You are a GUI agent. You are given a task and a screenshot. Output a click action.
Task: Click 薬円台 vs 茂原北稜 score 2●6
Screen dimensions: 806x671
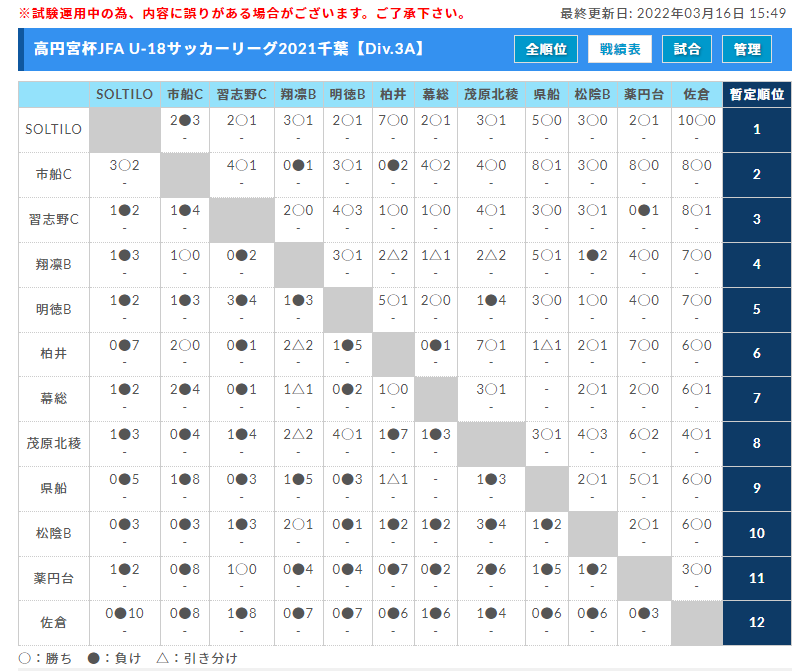pos(491,569)
